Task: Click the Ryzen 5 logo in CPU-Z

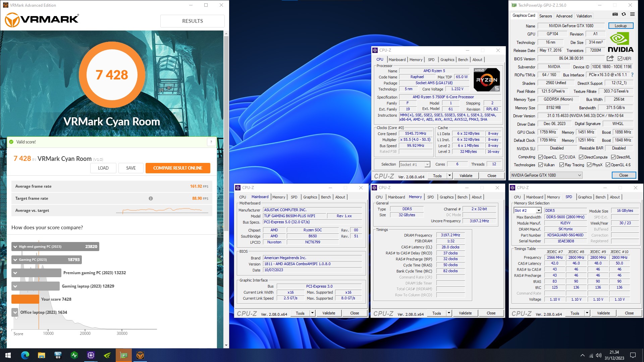Action: click(x=487, y=80)
